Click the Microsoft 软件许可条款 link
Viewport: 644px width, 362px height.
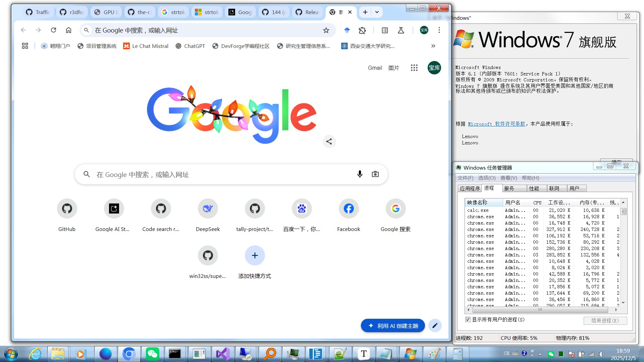click(x=496, y=124)
